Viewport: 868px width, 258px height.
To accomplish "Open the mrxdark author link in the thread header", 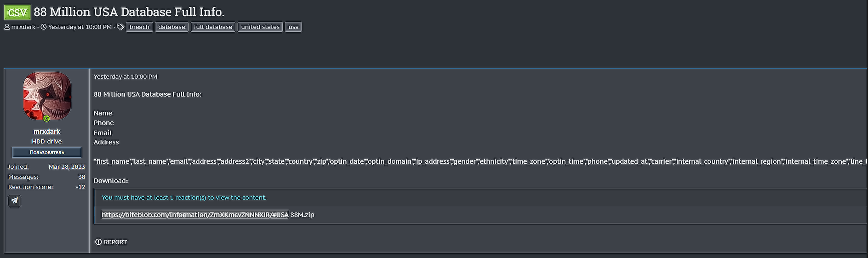I will (23, 27).
